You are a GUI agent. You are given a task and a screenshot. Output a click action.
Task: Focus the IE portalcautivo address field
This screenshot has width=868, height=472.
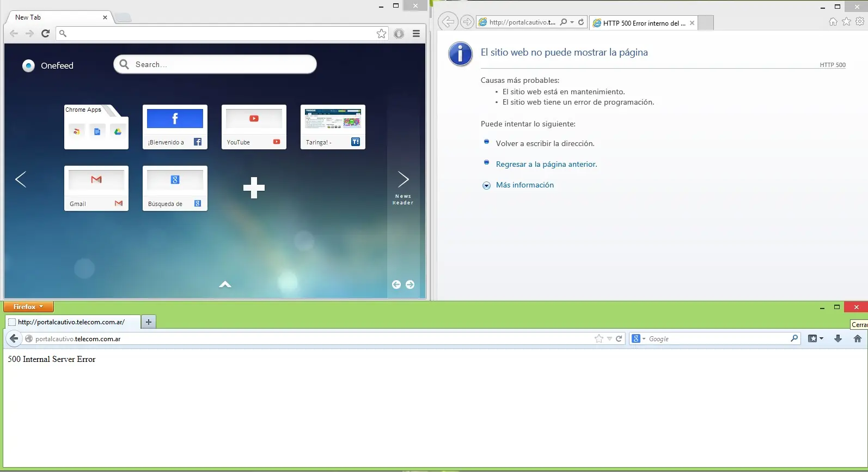pyautogui.click(x=522, y=22)
